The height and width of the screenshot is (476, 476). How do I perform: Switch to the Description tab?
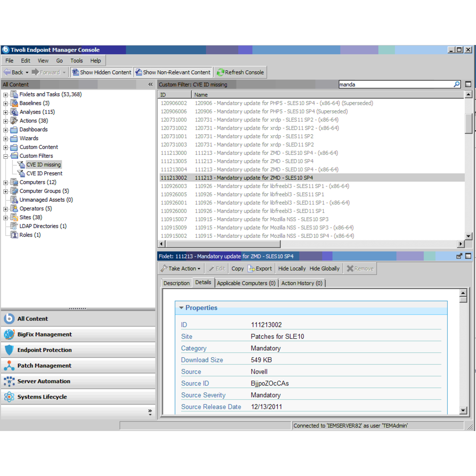click(176, 283)
